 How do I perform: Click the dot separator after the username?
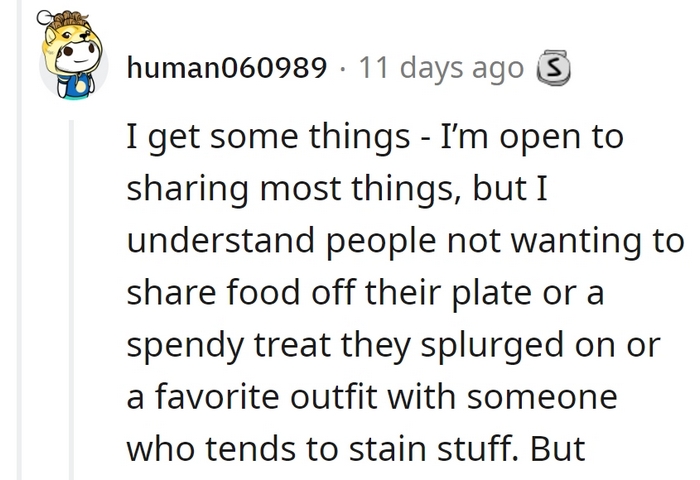pos(342,69)
